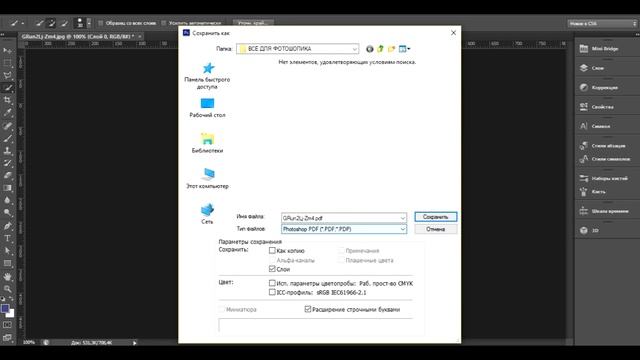Screen dimensions: 640x360
Task: Enable 'Как копию' checkbox
Action: click(272, 251)
